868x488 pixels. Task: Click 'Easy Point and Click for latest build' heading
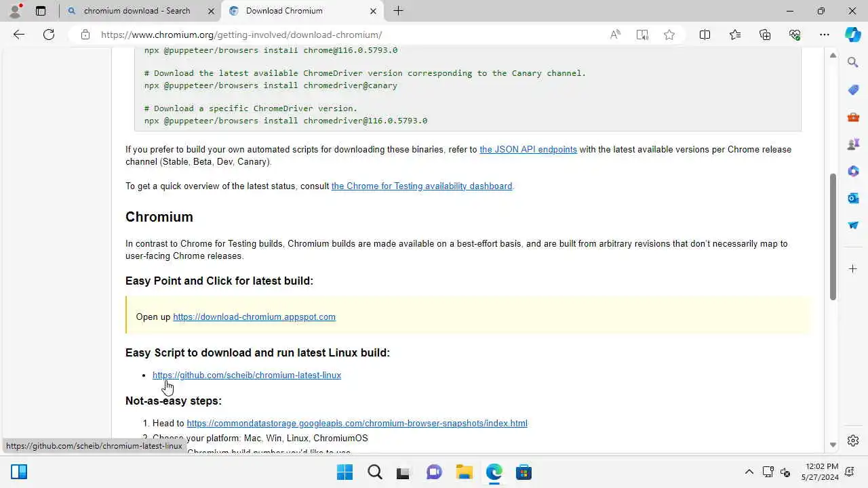point(219,281)
